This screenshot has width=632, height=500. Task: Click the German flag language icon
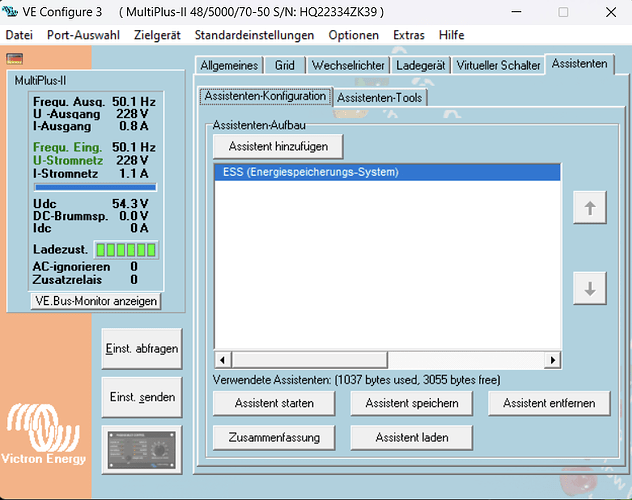(x=15, y=59)
